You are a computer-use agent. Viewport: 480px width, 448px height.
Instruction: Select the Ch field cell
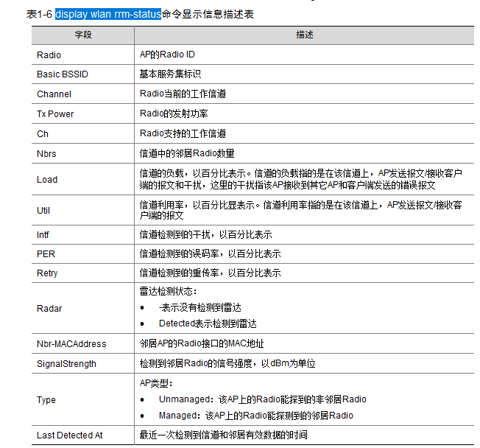click(x=83, y=133)
